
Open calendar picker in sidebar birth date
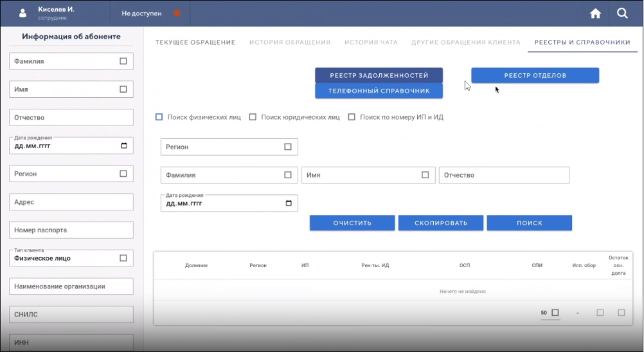(x=124, y=145)
